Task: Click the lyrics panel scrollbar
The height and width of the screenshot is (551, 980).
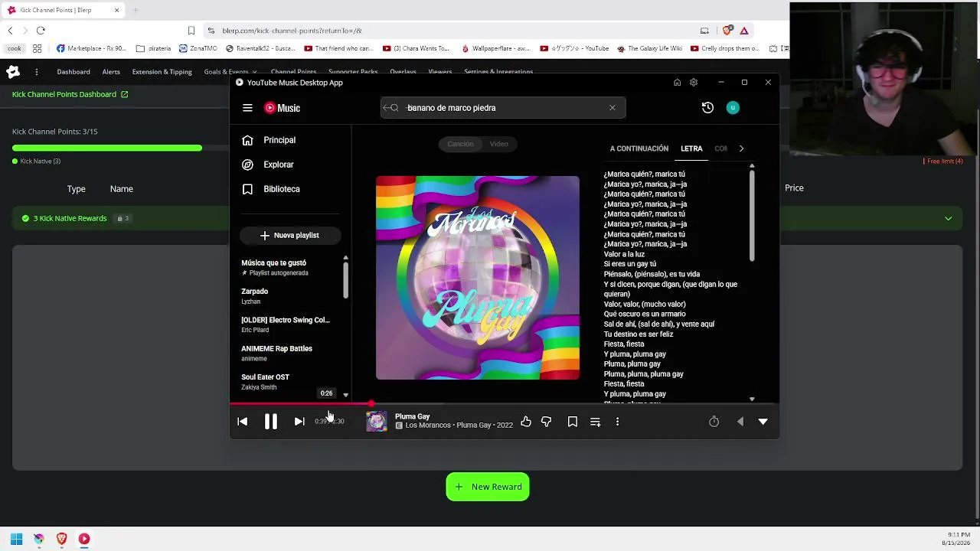Action: pyautogui.click(x=752, y=216)
